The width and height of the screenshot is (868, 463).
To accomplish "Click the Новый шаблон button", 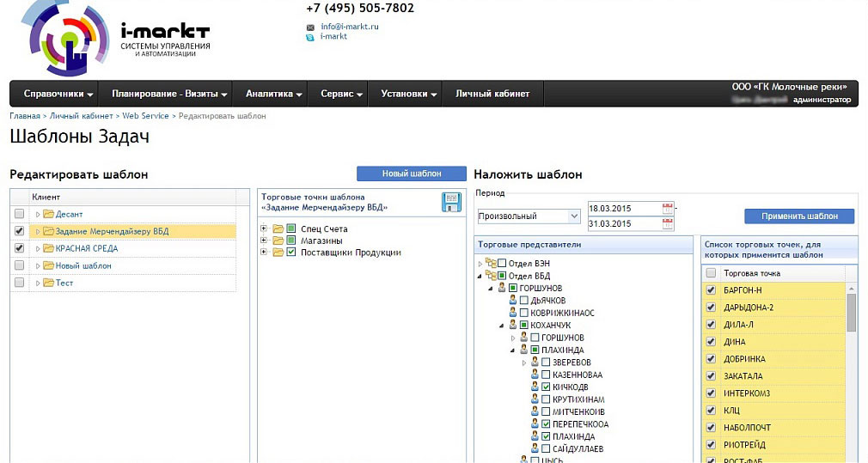I will tap(412, 174).
